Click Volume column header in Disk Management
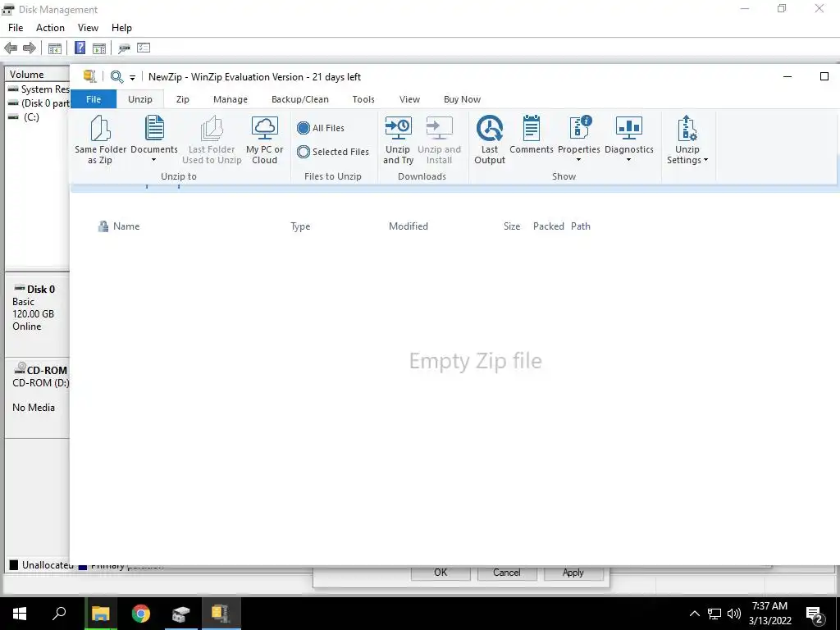The width and height of the screenshot is (840, 630). (38, 75)
